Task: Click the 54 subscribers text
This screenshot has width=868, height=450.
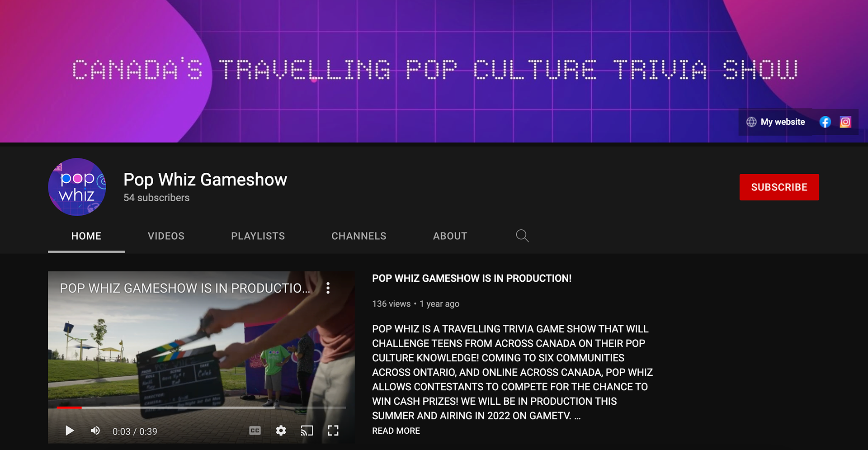Action: coord(156,198)
